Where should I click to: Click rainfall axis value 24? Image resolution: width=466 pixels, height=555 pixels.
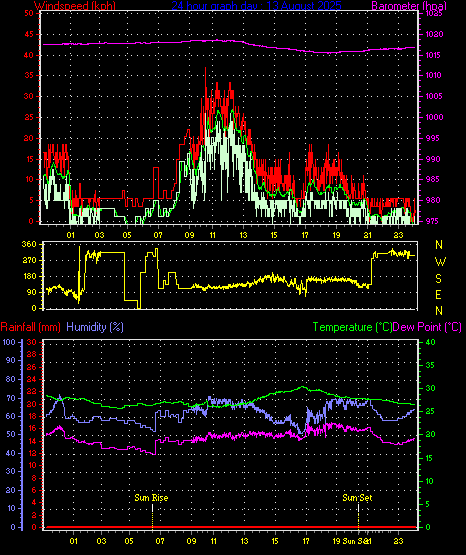pos(32,379)
